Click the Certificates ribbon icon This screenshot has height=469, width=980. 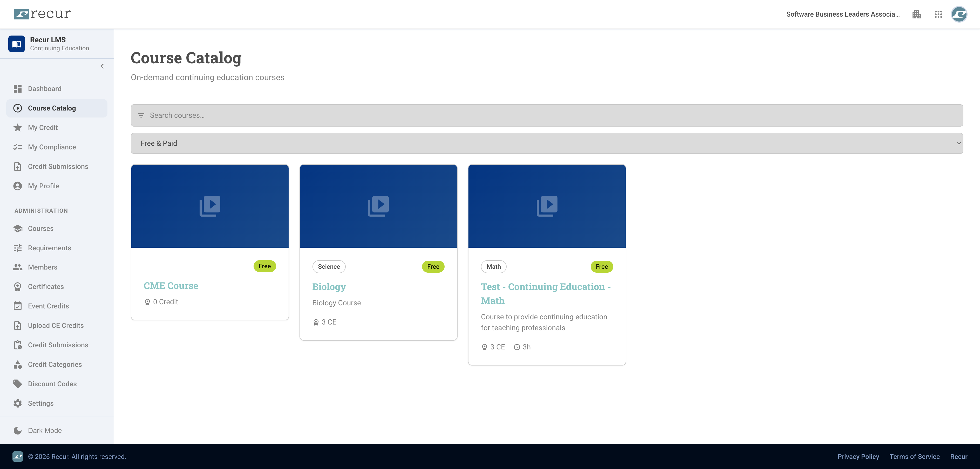click(17, 286)
